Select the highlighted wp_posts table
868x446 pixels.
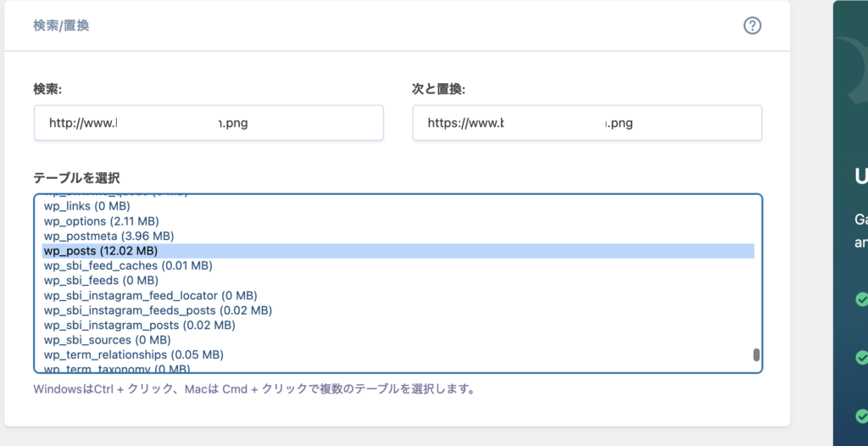point(101,251)
